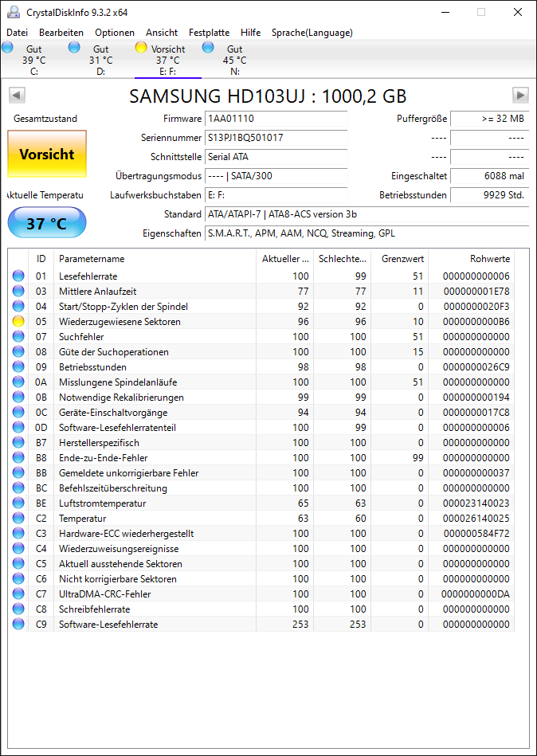The image size is (537, 756).
Task: Click status icon for Geräte-Einschaltvorgänge
Action: pos(18,412)
